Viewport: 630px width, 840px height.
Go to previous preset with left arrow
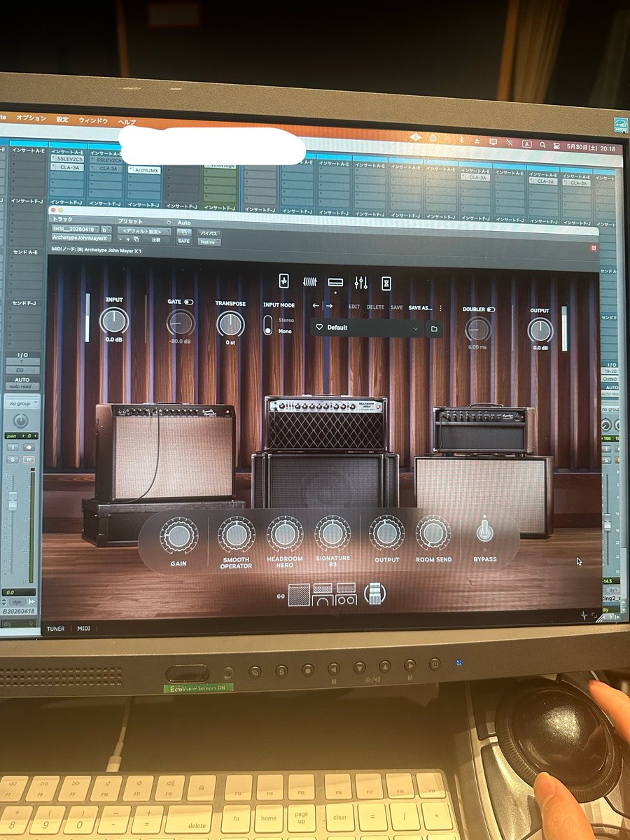tap(316, 306)
